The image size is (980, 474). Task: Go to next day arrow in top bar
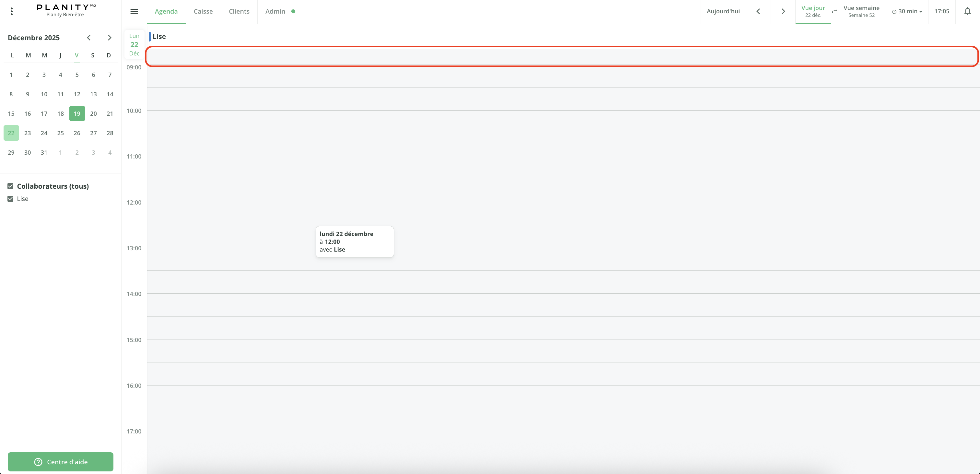click(783, 11)
